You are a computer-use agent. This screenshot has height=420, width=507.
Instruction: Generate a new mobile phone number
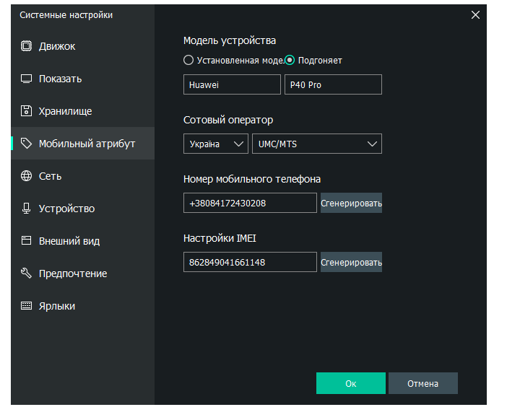pyautogui.click(x=351, y=204)
